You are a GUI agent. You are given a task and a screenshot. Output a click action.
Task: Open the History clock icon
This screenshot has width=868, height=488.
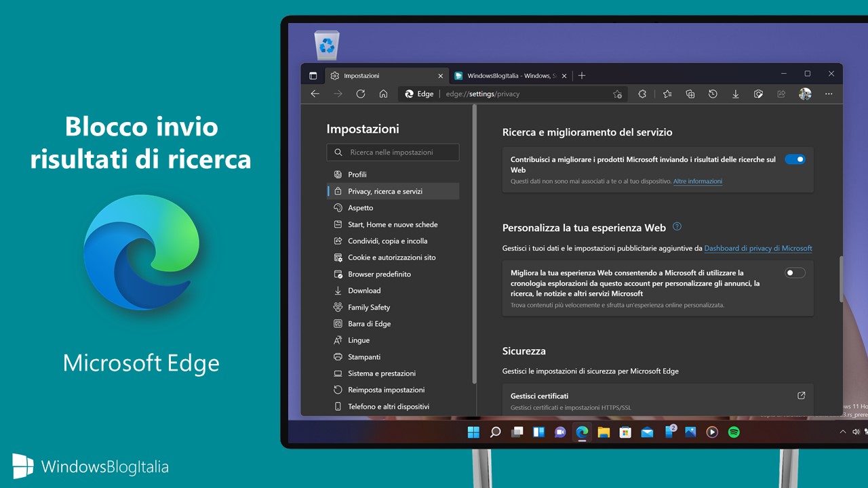tap(713, 94)
